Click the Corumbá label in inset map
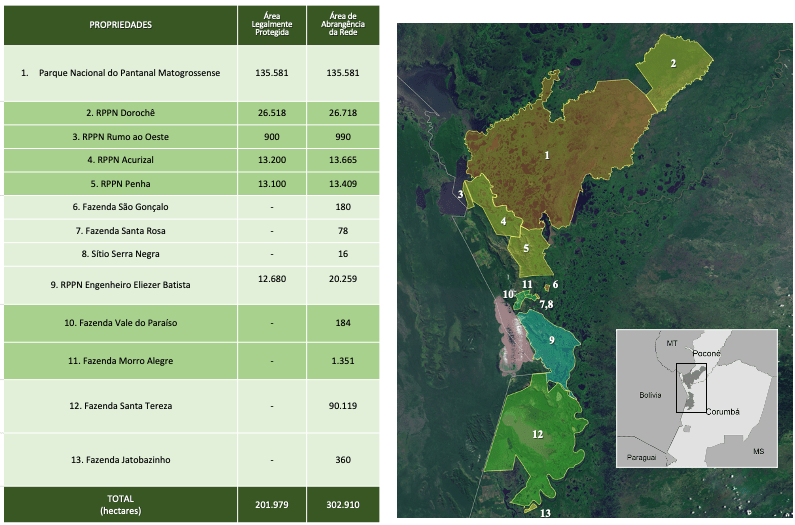This screenshot has height=525, width=795. click(724, 412)
